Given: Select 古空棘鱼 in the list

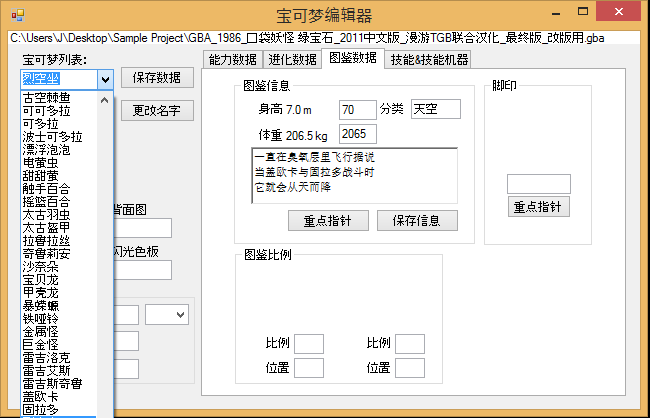Looking at the screenshot, I should tap(59, 98).
